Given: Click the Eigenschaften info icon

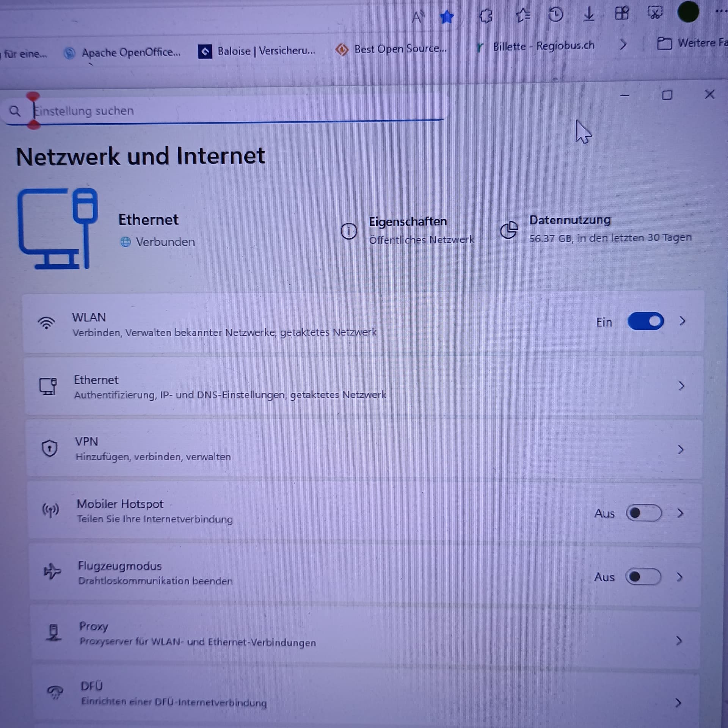Looking at the screenshot, I should click(348, 231).
